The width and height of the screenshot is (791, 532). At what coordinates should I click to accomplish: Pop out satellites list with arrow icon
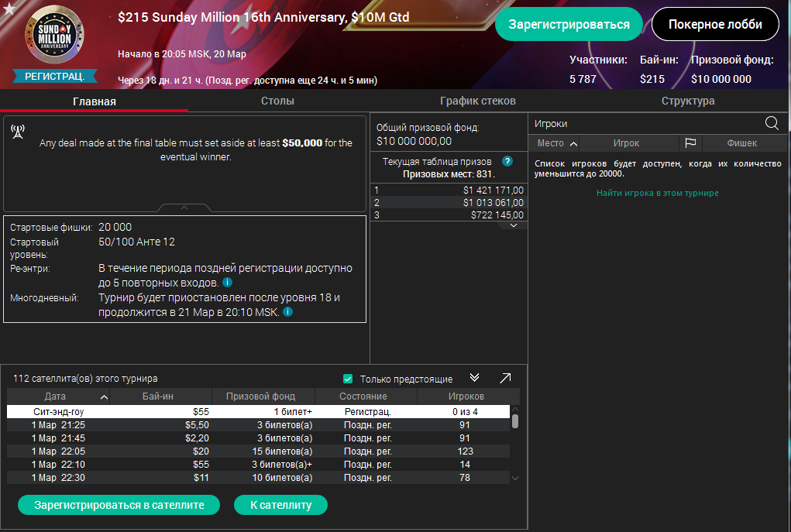click(x=505, y=378)
